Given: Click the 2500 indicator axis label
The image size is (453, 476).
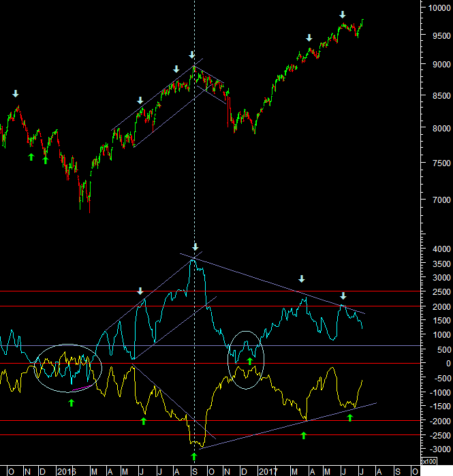Looking at the screenshot, I should pyautogui.click(x=441, y=292).
